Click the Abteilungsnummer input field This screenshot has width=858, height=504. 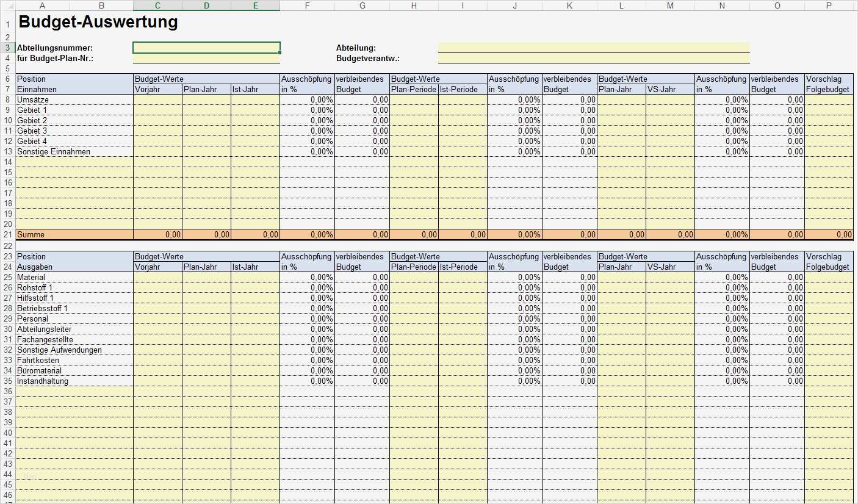point(206,47)
